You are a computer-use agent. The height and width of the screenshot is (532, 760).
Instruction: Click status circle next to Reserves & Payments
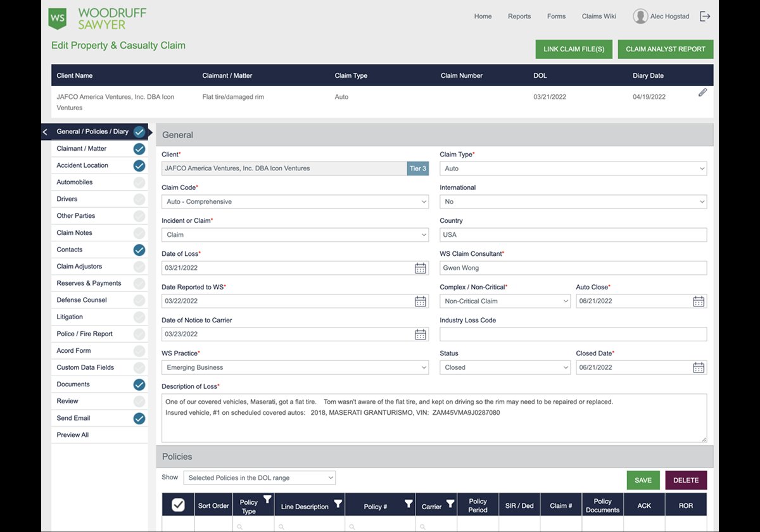pyautogui.click(x=139, y=283)
